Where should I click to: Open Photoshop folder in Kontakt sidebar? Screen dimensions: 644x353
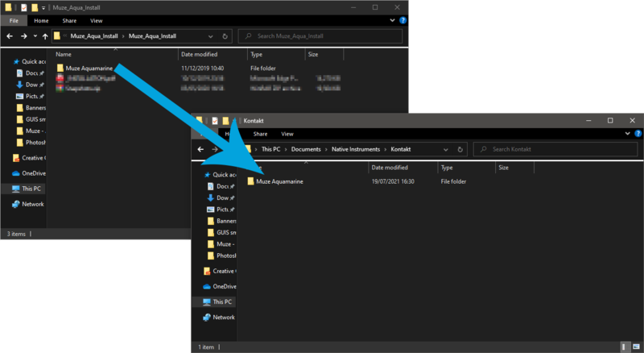pos(221,255)
